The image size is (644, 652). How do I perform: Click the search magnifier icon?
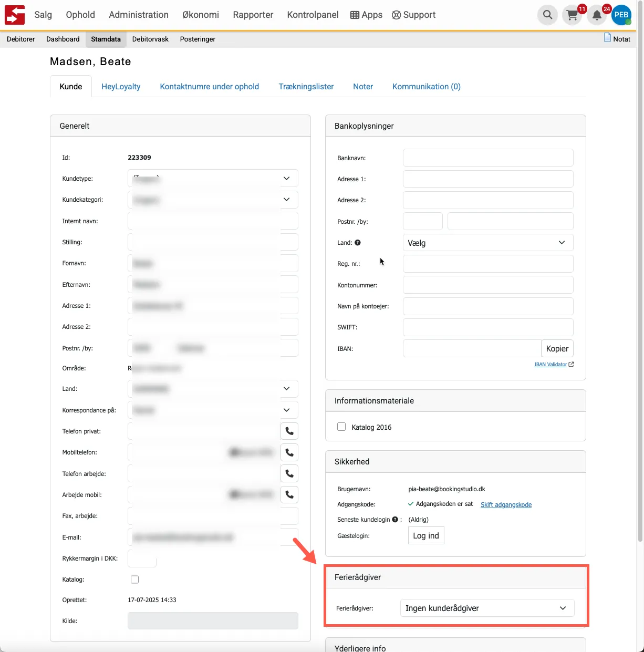(x=547, y=15)
